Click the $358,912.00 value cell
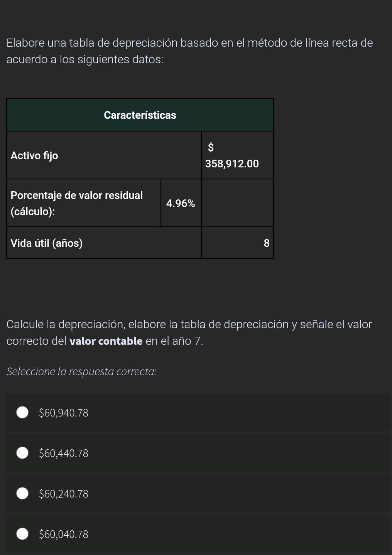Screen dimensions: 392x555 pyautogui.click(x=237, y=155)
